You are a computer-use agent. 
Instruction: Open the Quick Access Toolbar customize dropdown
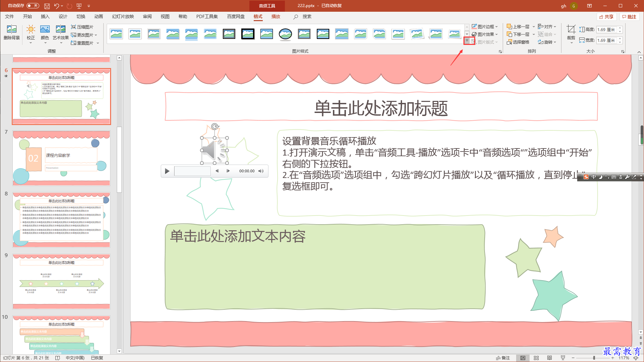[89, 6]
